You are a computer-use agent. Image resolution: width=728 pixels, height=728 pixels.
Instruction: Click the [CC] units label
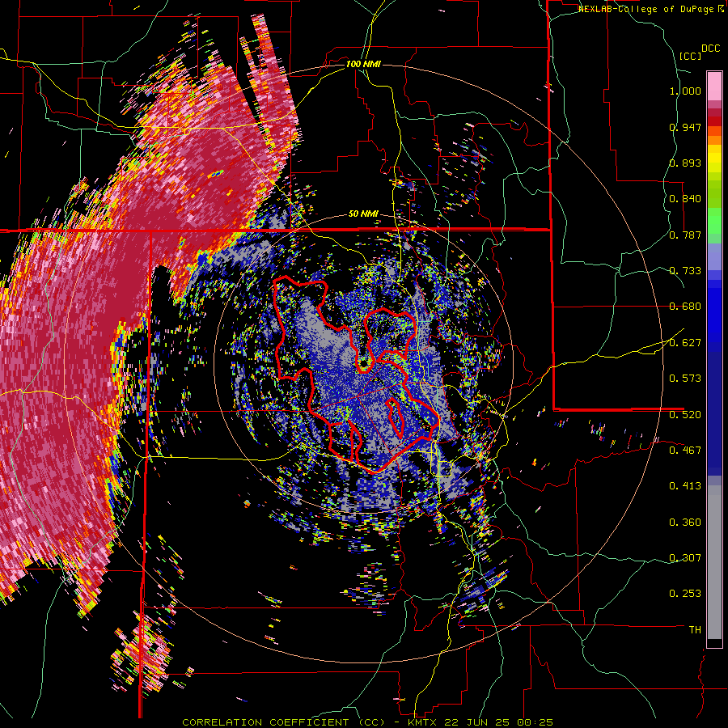pos(691,56)
